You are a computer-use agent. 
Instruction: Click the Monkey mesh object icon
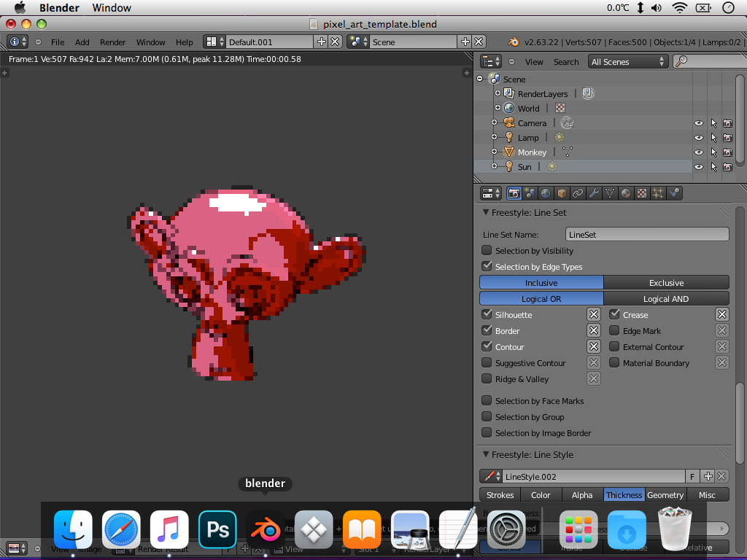click(x=509, y=152)
